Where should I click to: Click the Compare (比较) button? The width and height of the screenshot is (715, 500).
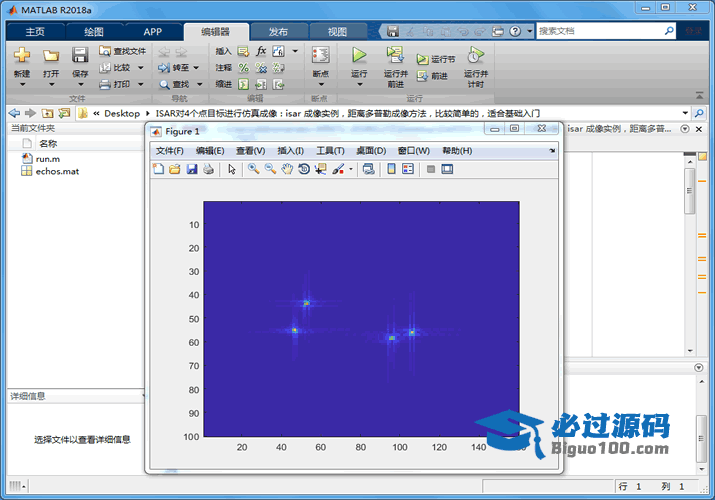115,67
